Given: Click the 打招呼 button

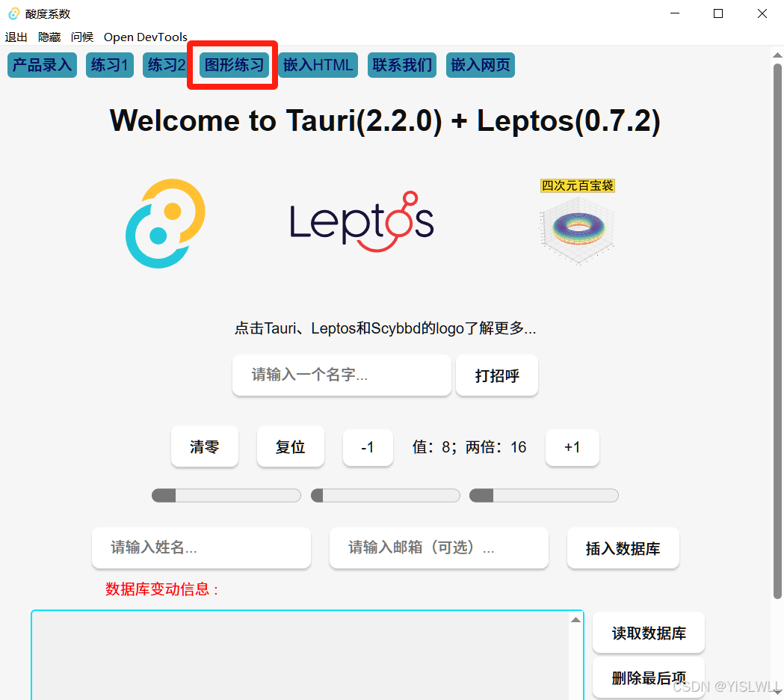Looking at the screenshot, I should point(497,375).
